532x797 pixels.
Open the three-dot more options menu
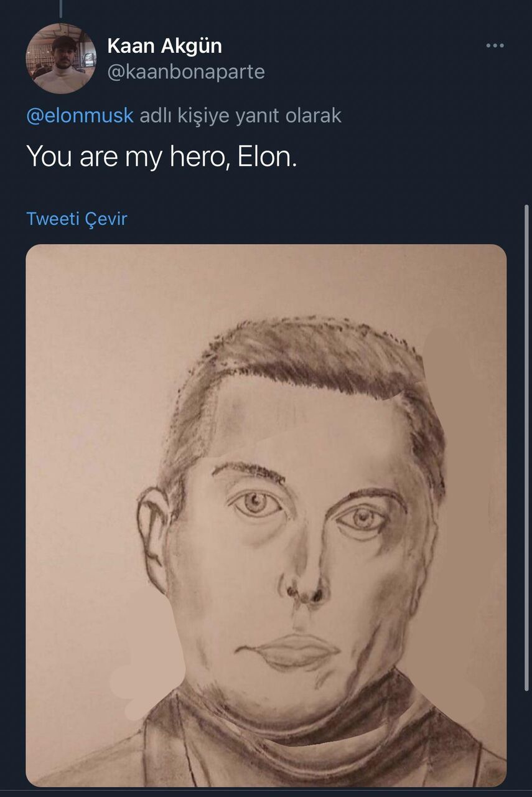[x=495, y=46]
